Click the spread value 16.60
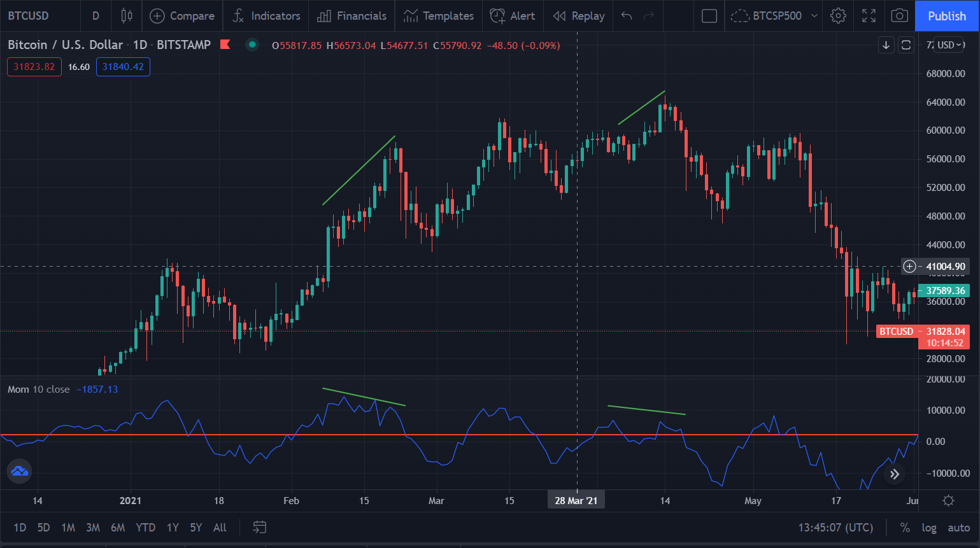This screenshot has width=980, height=548. 79,67
